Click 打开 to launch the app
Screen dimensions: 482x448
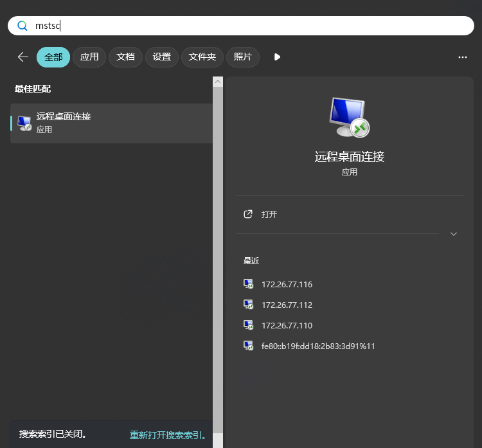tap(269, 214)
